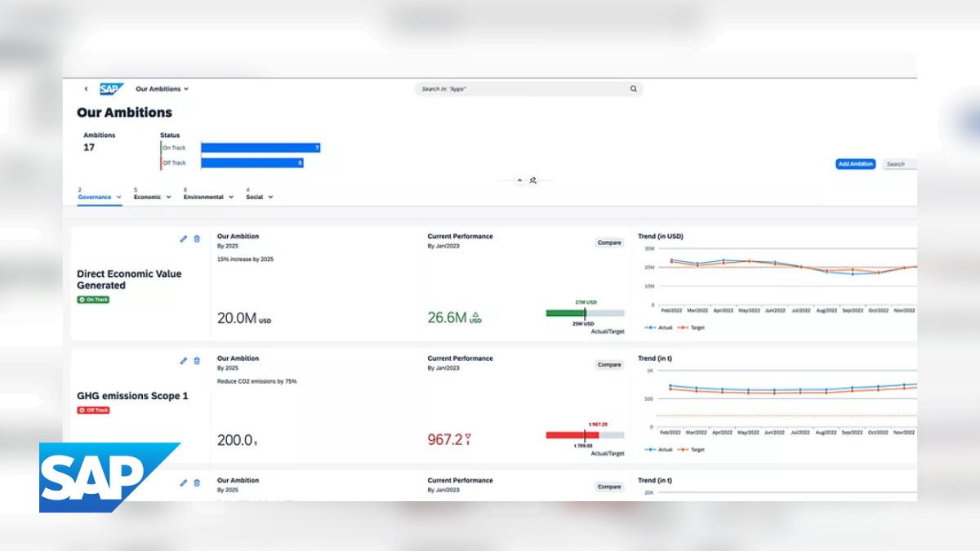Pin the header using the pin icon
The image size is (980, 551).
(x=532, y=180)
